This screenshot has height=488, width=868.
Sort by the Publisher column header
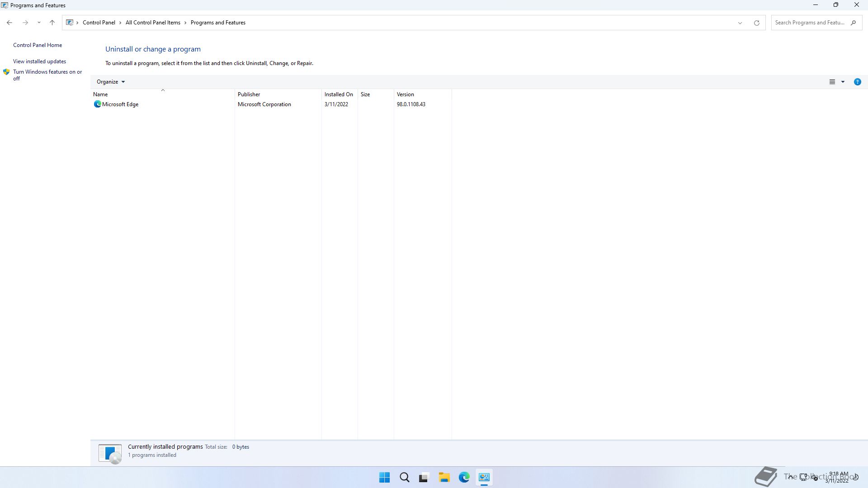pos(278,94)
